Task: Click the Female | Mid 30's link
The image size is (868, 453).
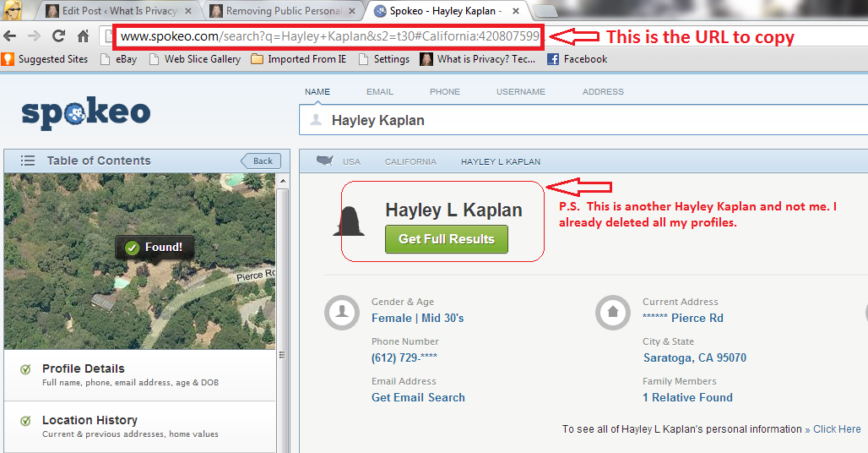Action: pyautogui.click(x=418, y=319)
